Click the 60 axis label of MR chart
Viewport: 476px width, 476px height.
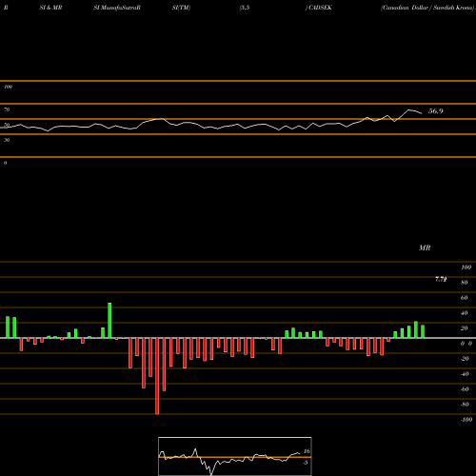[x=464, y=298]
